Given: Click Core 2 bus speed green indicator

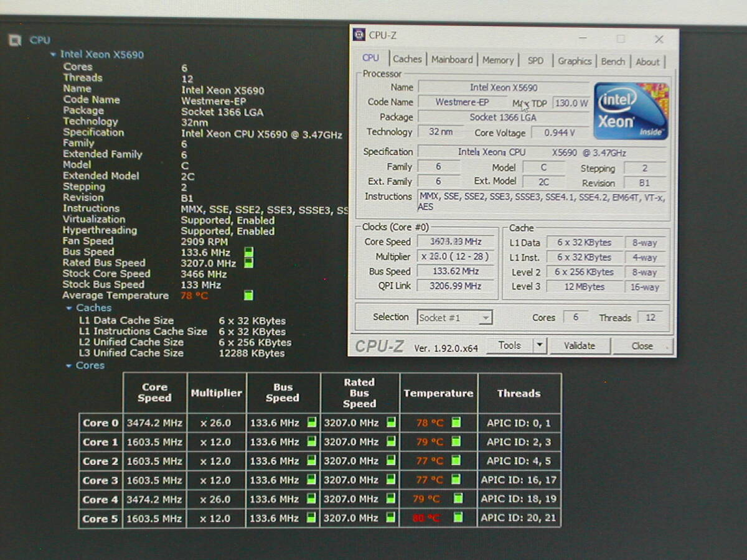Looking at the screenshot, I should click(311, 461).
